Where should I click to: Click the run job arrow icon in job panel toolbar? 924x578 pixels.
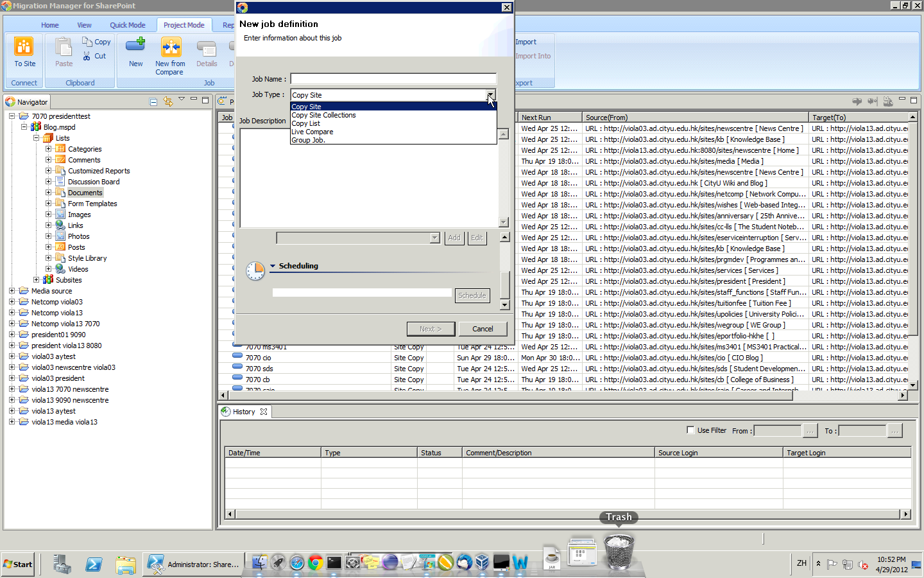point(857,101)
